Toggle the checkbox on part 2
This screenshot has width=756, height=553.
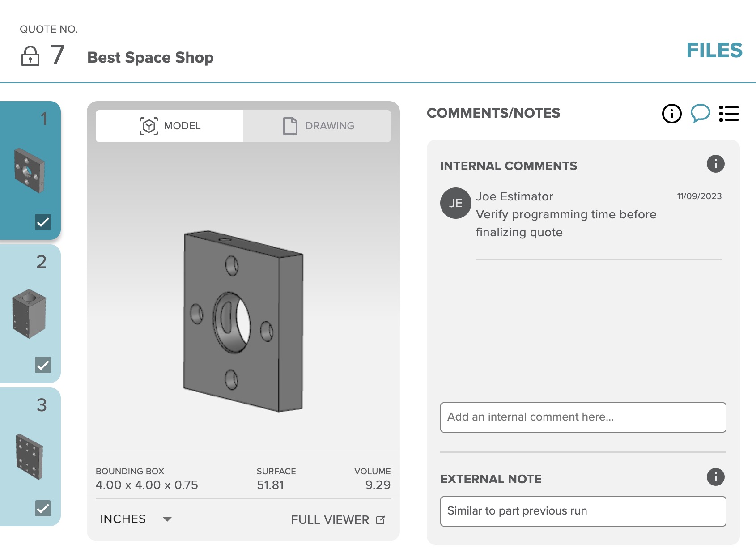tap(43, 365)
